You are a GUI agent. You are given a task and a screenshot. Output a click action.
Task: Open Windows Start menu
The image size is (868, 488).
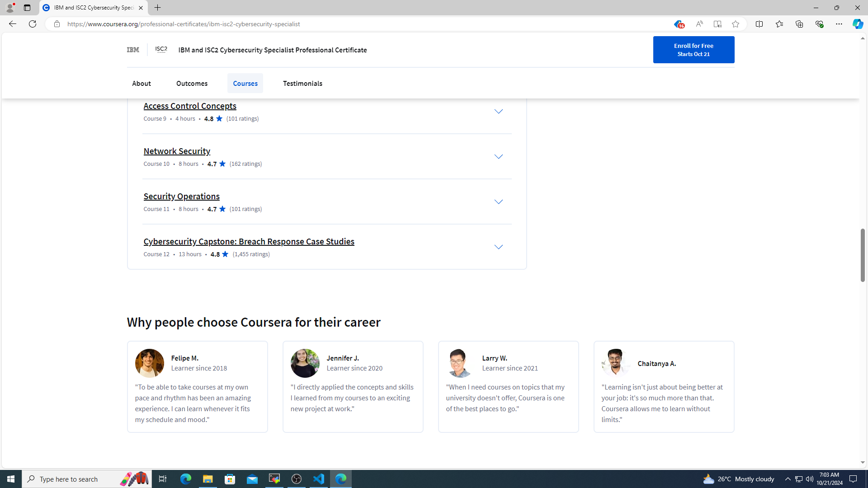point(11,479)
